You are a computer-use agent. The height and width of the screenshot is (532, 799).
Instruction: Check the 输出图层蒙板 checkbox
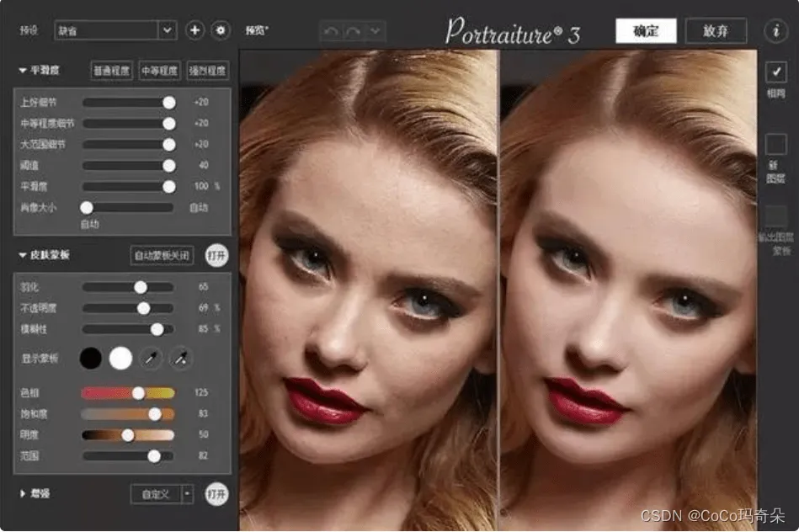[x=776, y=216]
